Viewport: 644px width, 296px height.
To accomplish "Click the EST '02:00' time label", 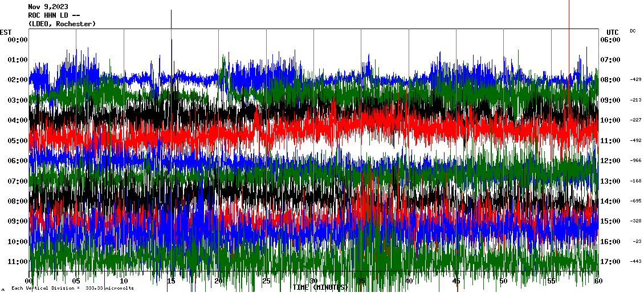I will [18, 80].
